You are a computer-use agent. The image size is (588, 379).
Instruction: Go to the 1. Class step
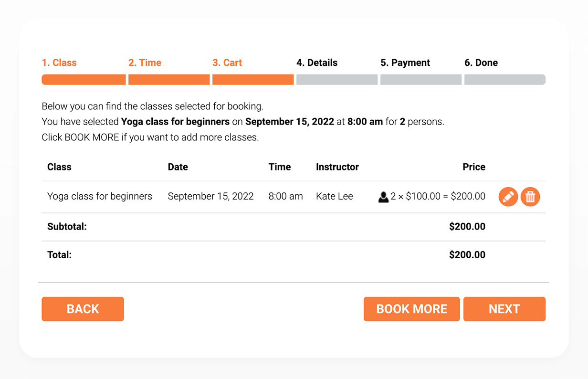pyautogui.click(x=59, y=63)
